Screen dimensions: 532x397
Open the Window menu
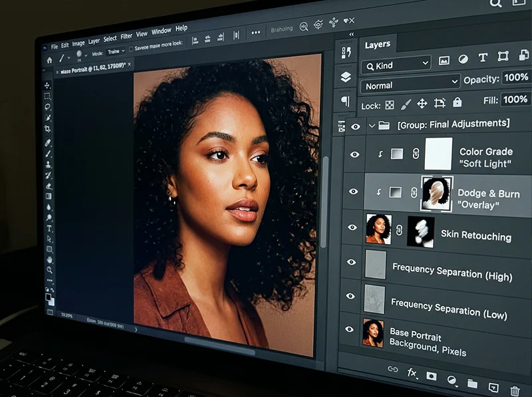161,31
